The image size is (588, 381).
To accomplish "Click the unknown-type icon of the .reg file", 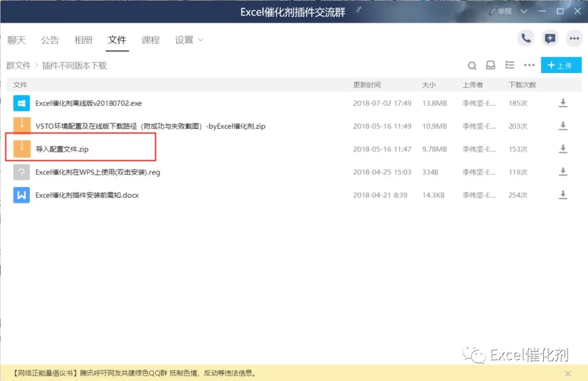I will click(x=21, y=172).
